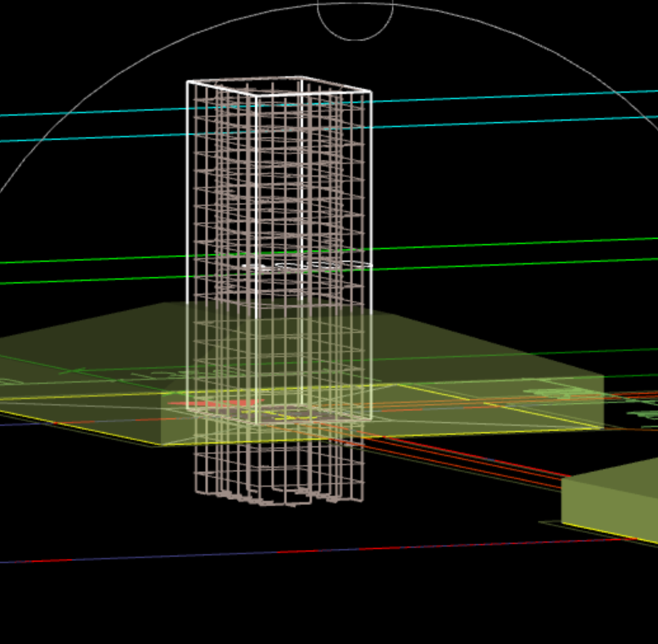This screenshot has width=658, height=644.
Task: Pick the white ring inside the column
Action: [x=307, y=267]
